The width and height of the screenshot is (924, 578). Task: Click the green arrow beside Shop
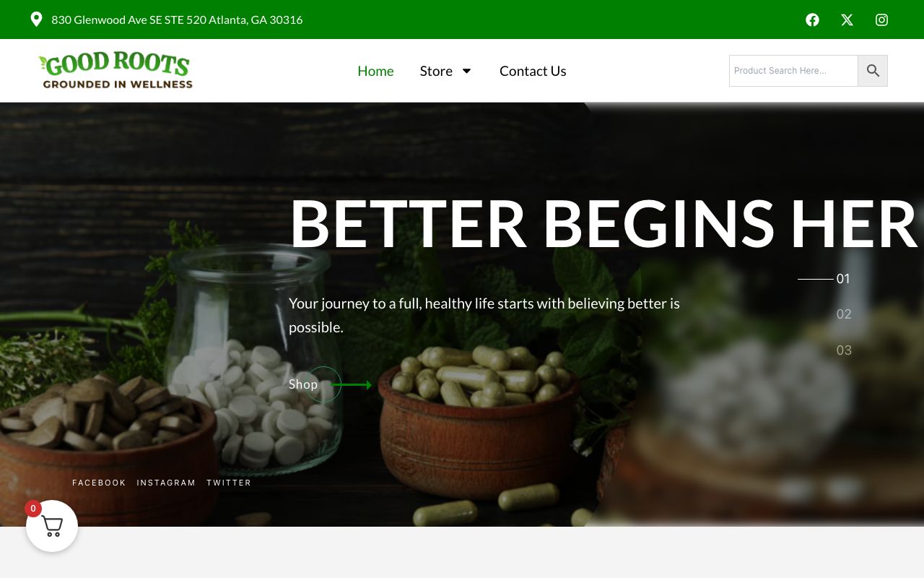coord(351,384)
